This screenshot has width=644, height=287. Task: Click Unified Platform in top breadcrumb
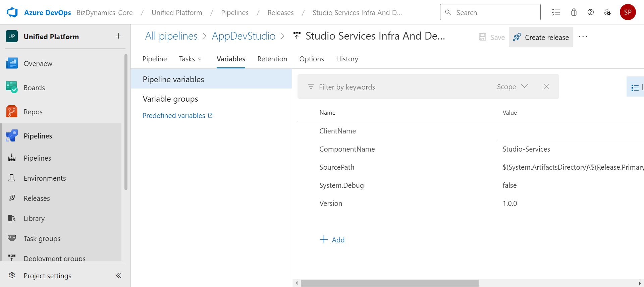[x=177, y=13]
